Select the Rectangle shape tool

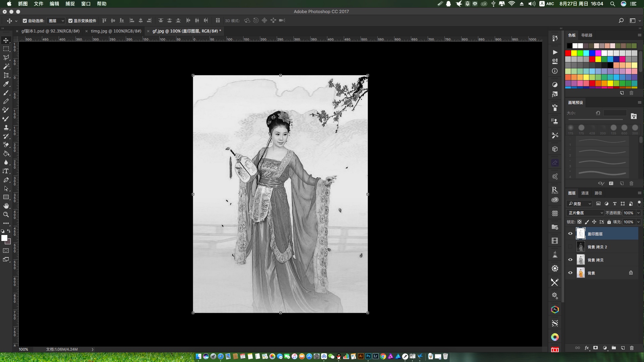(x=6, y=197)
